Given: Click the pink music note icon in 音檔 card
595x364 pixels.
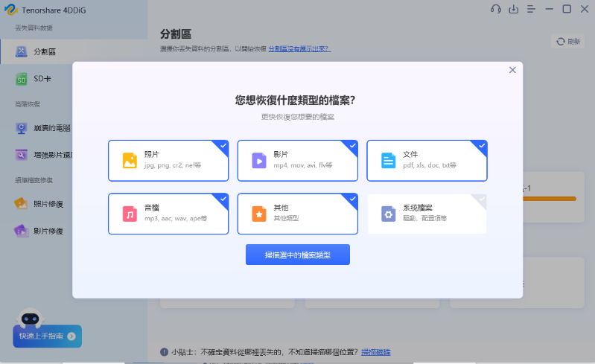Looking at the screenshot, I should click(x=130, y=214).
